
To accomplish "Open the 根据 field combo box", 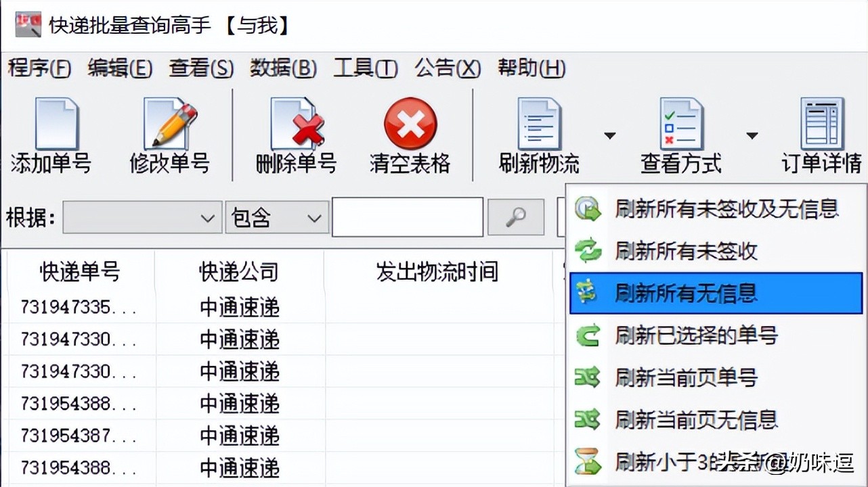I will [143, 218].
